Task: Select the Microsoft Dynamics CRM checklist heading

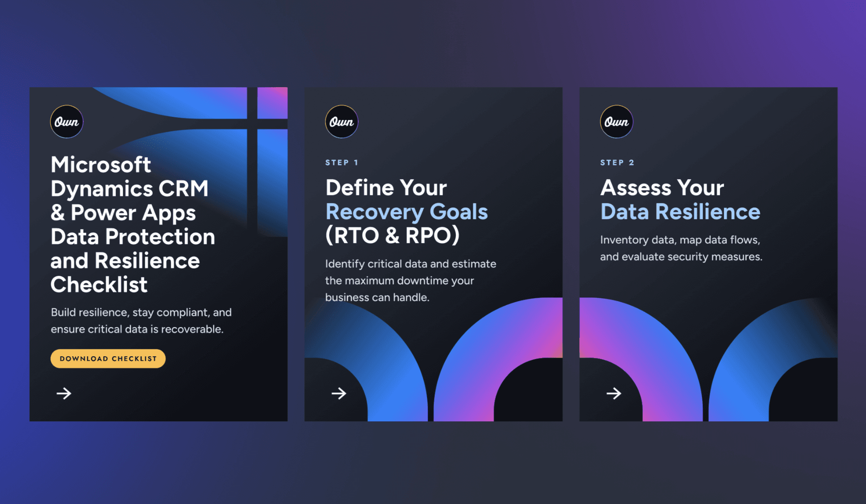Action: (133, 224)
